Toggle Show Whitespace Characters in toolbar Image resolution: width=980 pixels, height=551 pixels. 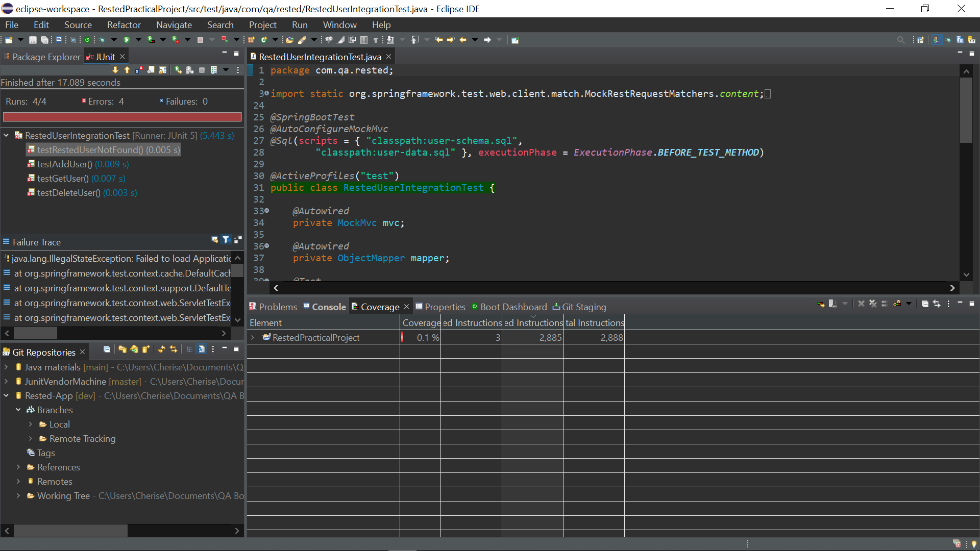[x=376, y=40]
